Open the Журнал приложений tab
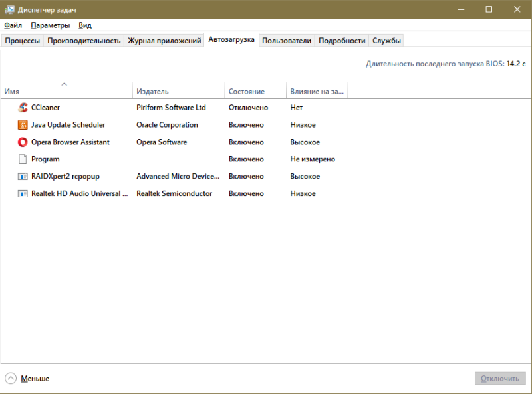 point(164,41)
